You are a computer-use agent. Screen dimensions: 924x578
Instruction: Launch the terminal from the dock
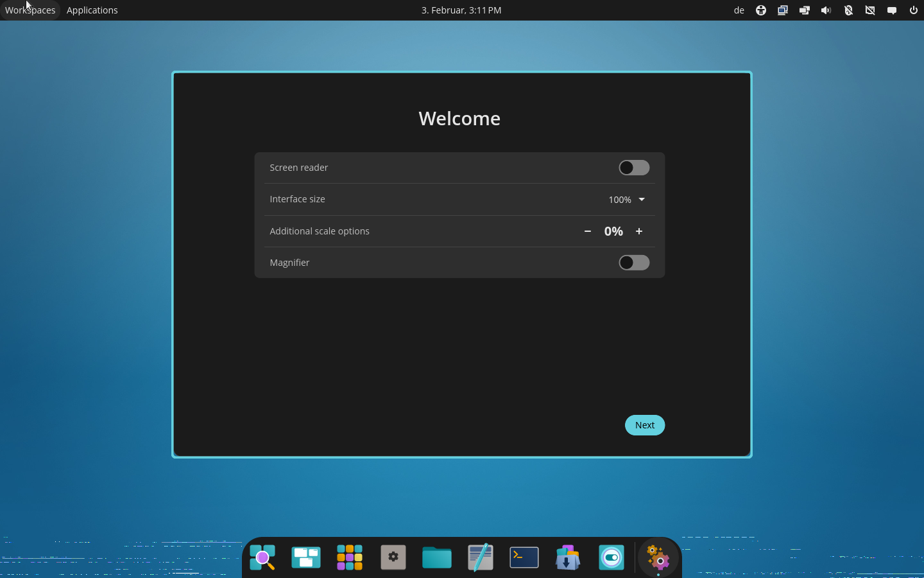[524, 557]
